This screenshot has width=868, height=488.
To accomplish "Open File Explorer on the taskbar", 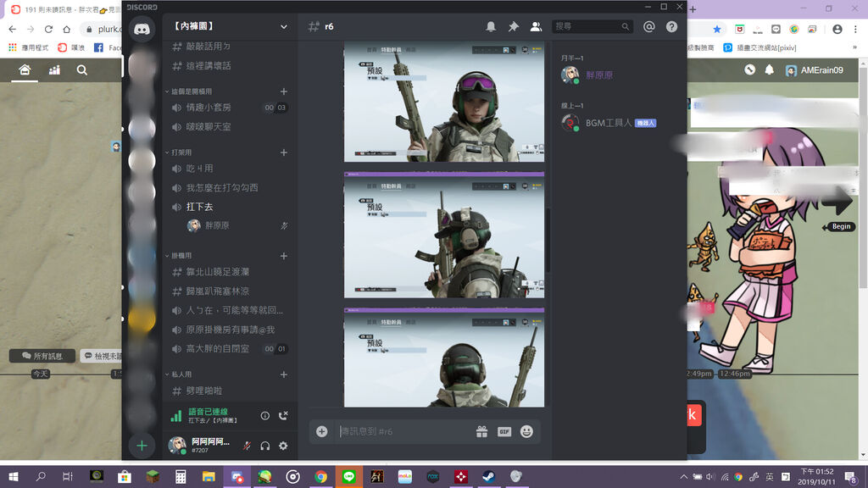I will pos(209,476).
